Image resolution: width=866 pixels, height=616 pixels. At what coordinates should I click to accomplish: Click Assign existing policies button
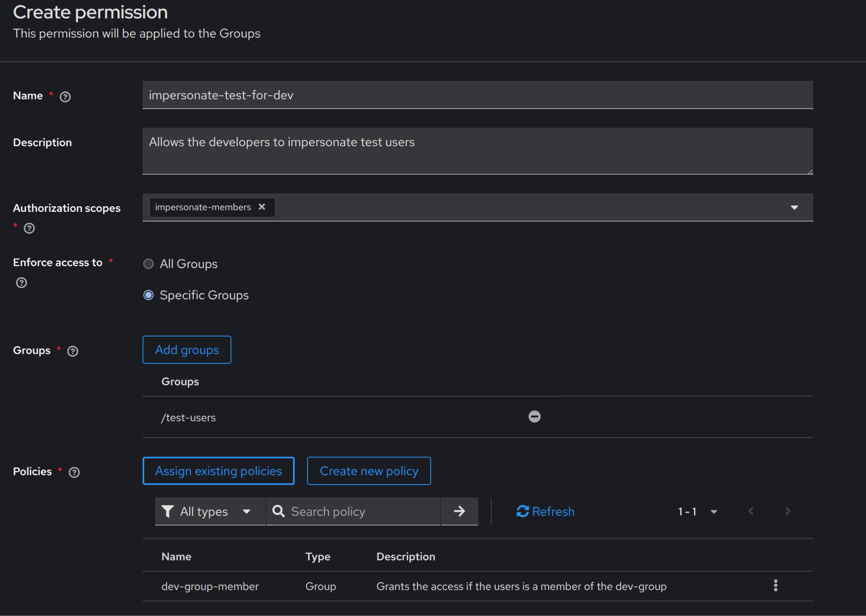coord(218,471)
